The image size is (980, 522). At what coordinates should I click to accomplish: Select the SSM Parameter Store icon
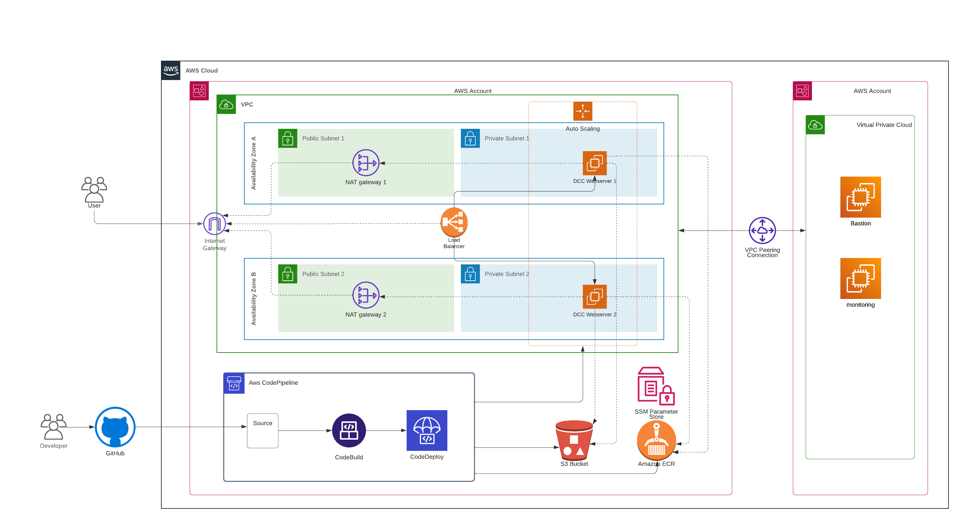(655, 386)
